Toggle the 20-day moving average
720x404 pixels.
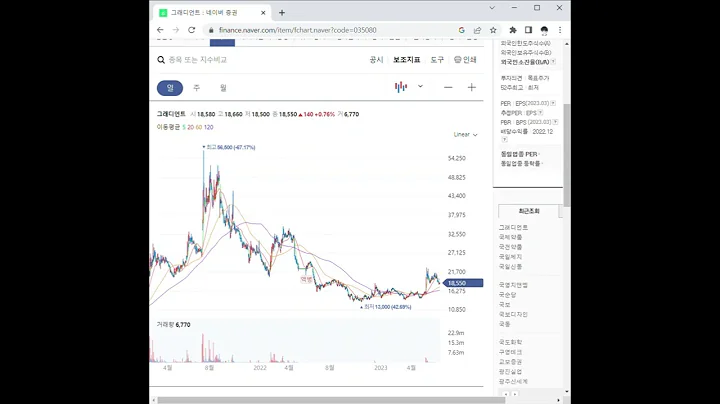pos(191,127)
